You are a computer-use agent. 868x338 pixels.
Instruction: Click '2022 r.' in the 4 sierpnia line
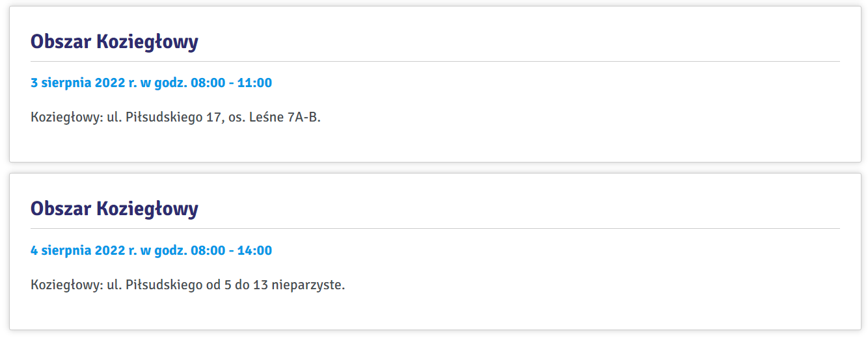[x=116, y=250]
